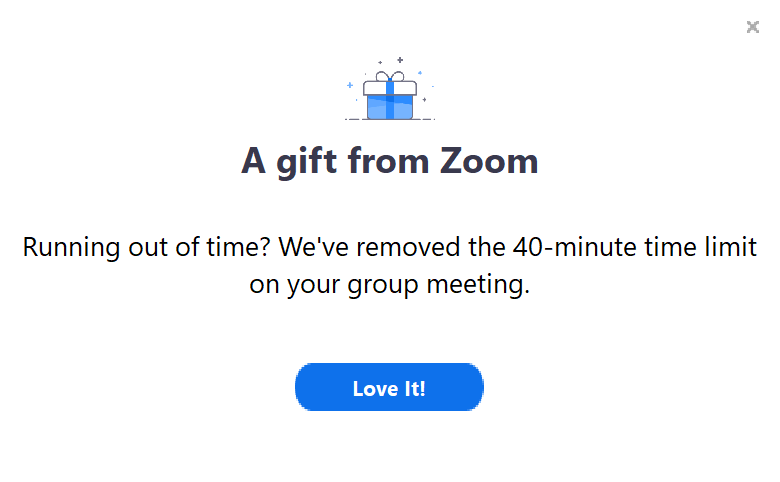This screenshot has height=482, width=780.
Task: Close the Zoom gift dialog
Action: [753, 27]
